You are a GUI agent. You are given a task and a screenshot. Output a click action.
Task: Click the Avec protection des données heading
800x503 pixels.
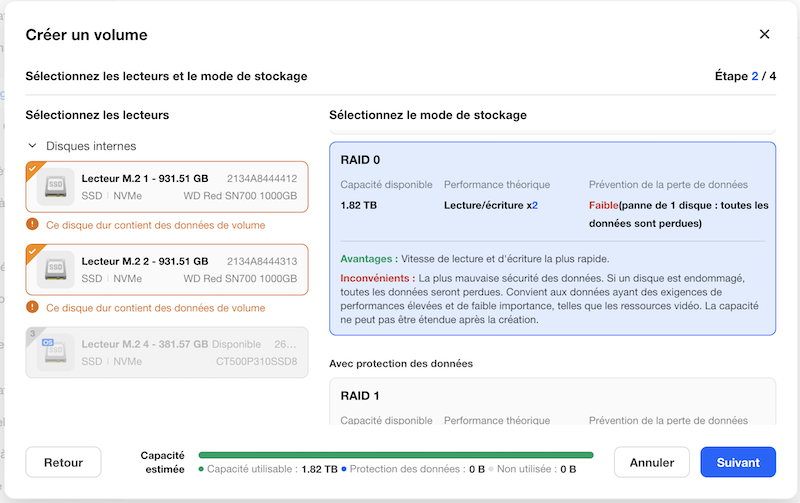401,363
